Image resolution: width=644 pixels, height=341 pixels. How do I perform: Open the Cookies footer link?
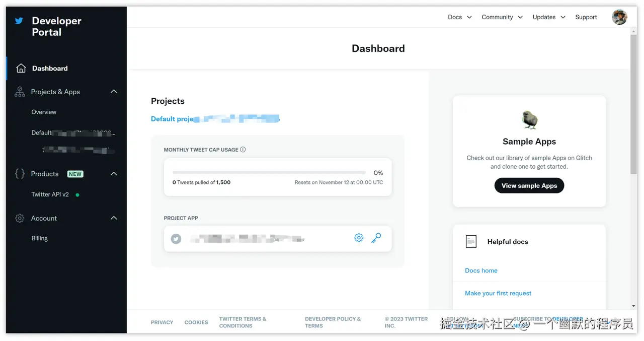coord(196,322)
